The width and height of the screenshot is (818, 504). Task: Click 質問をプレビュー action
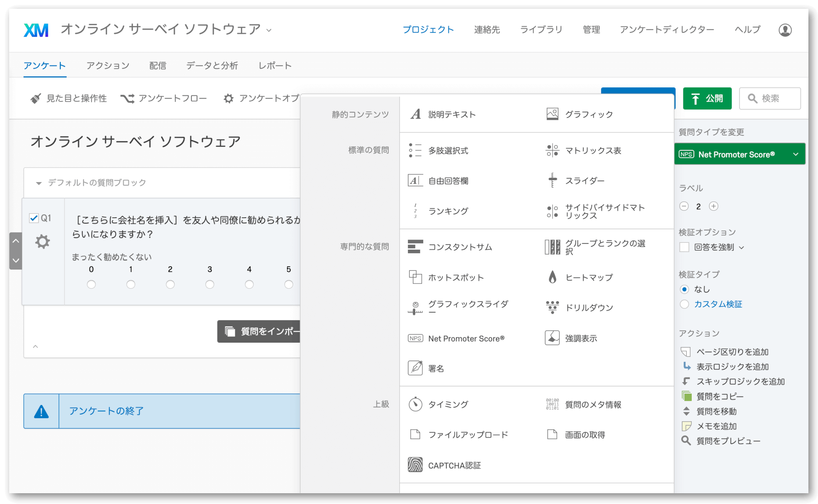tap(721, 441)
